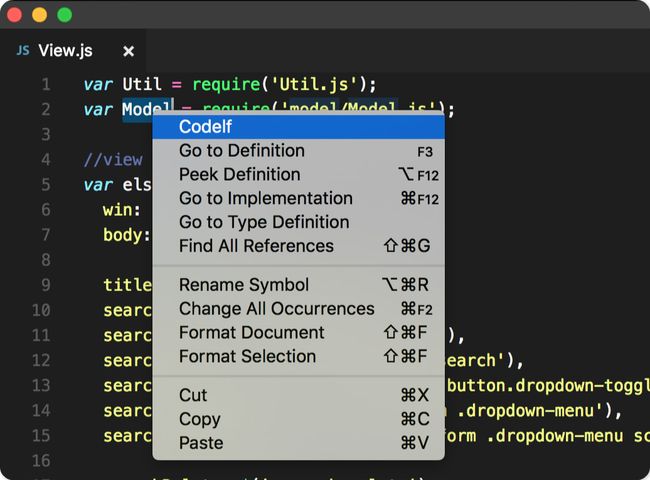Click the 'Util.js' string on line 1
Screen dimensions: 650x480
(x=314, y=85)
